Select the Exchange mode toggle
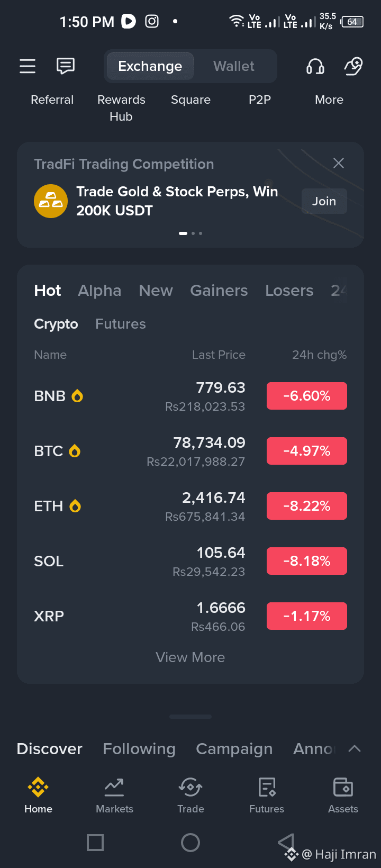The height and width of the screenshot is (868, 381). coord(150,66)
